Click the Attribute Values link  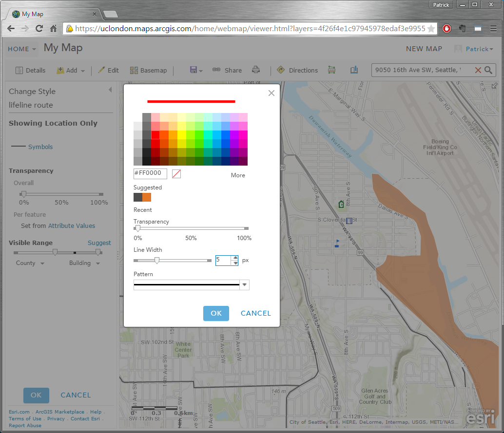(x=71, y=226)
